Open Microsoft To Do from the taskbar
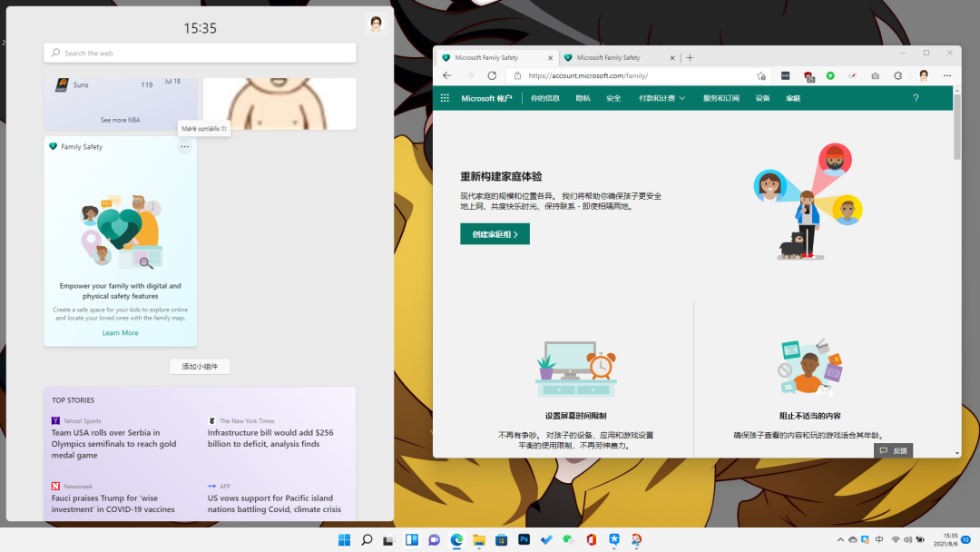The height and width of the screenshot is (552, 980). pyautogui.click(x=546, y=539)
